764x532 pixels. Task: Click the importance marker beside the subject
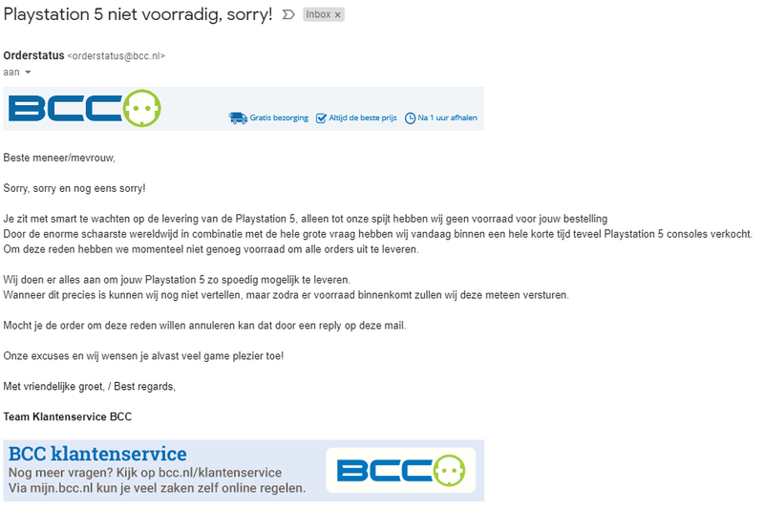pyautogui.click(x=288, y=15)
